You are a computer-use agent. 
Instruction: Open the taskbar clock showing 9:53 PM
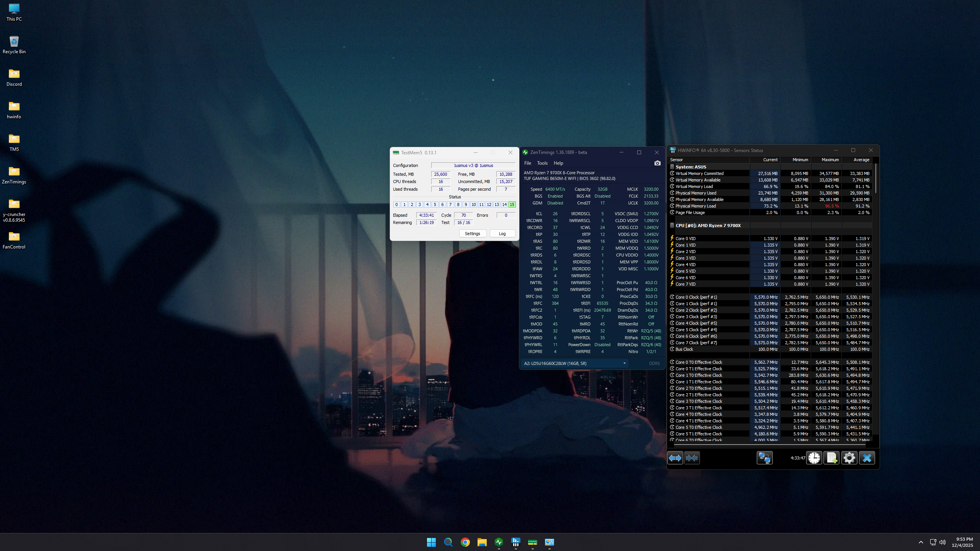point(962,542)
